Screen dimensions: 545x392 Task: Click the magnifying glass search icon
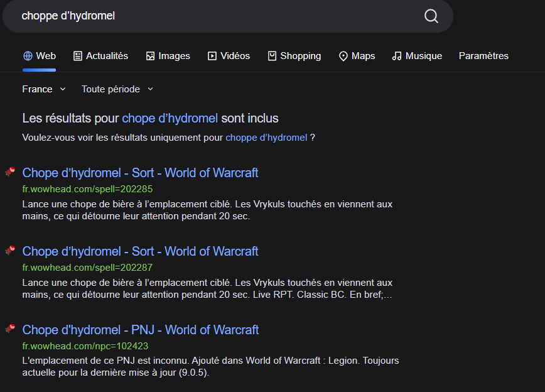(x=431, y=16)
